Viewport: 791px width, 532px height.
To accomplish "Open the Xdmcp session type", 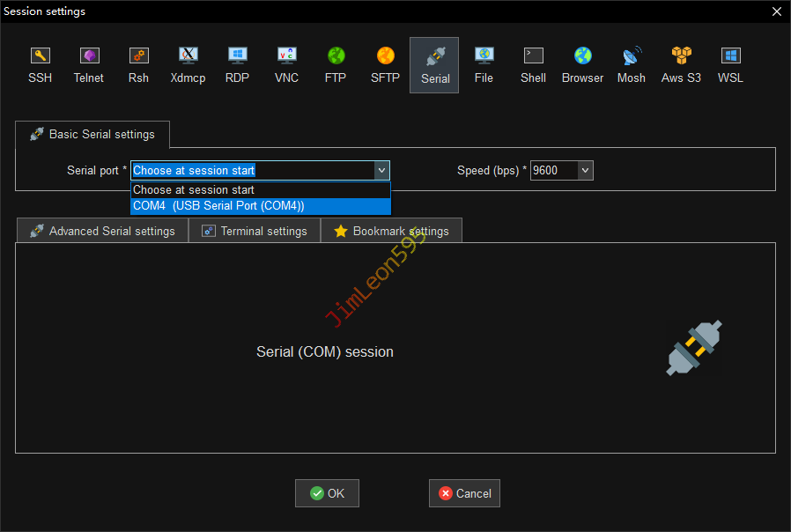I will [x=188, y=64].
